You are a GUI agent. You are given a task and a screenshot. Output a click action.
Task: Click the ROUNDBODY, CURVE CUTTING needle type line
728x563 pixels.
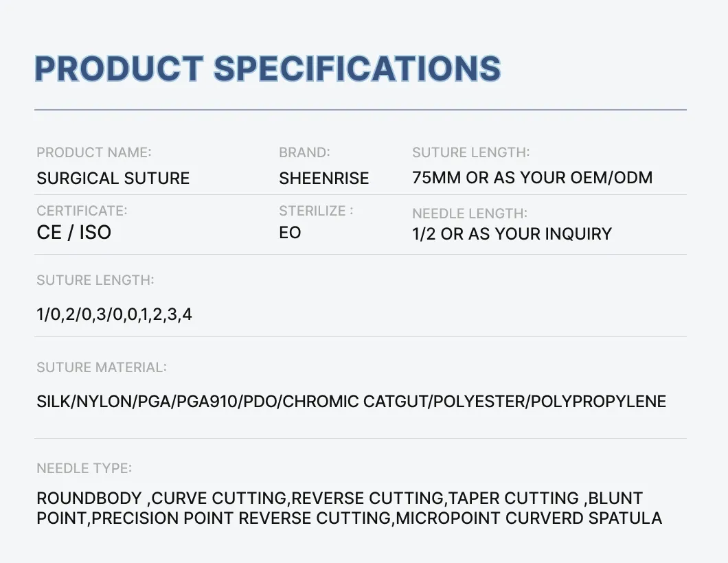(x=339, y=498)
